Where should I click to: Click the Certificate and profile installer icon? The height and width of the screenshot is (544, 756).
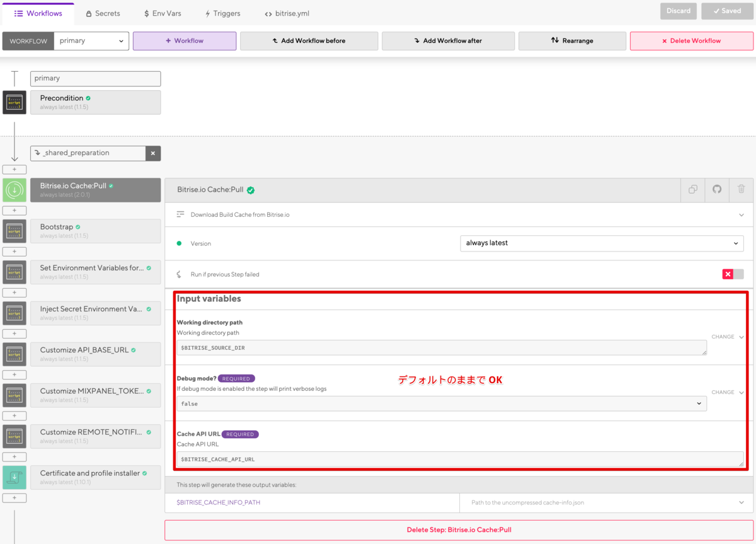coord(14,477)
